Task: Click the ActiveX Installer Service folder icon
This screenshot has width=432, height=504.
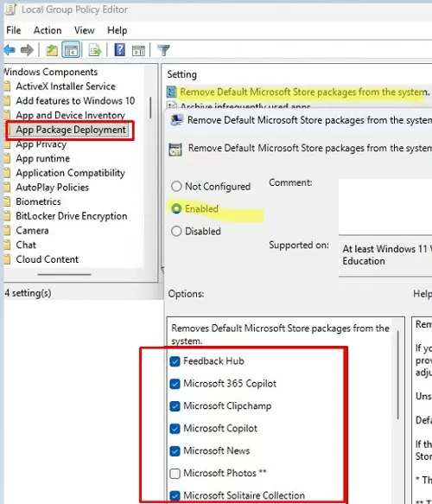Action: tap(7, 86)
